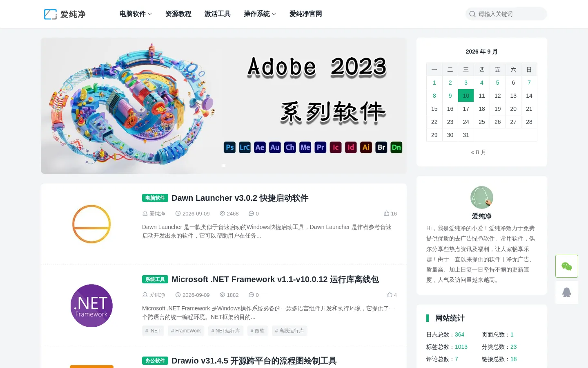This screenshot has height=368, width=588.
Task: Click 日志总数 value 364
Action: tap(459, 334)
